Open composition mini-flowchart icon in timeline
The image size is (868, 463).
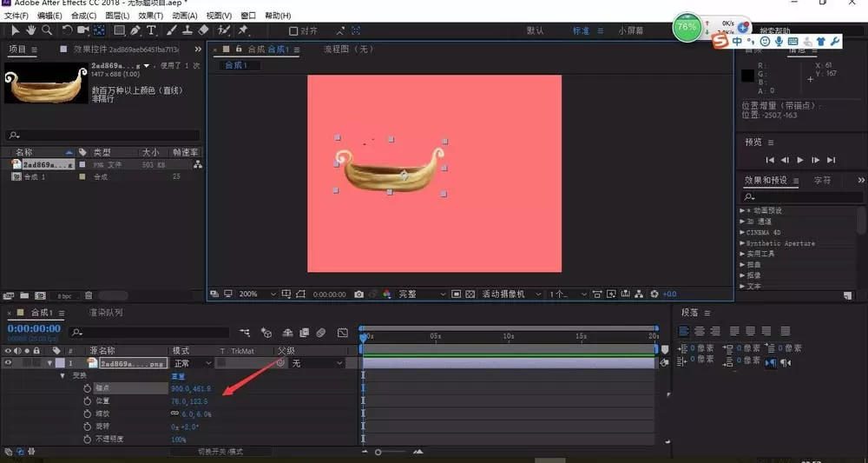point(245,333)
